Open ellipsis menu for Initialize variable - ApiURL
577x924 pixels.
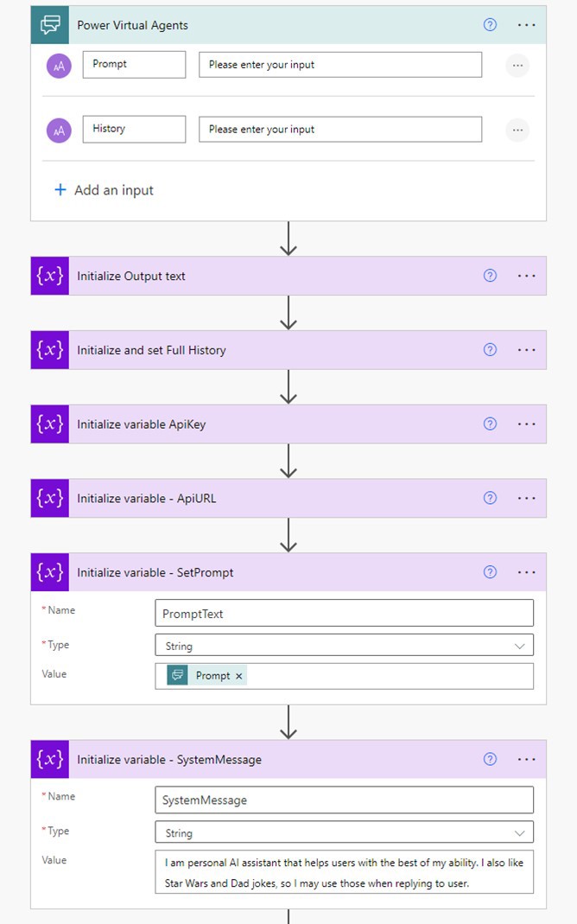pos(527,498)
